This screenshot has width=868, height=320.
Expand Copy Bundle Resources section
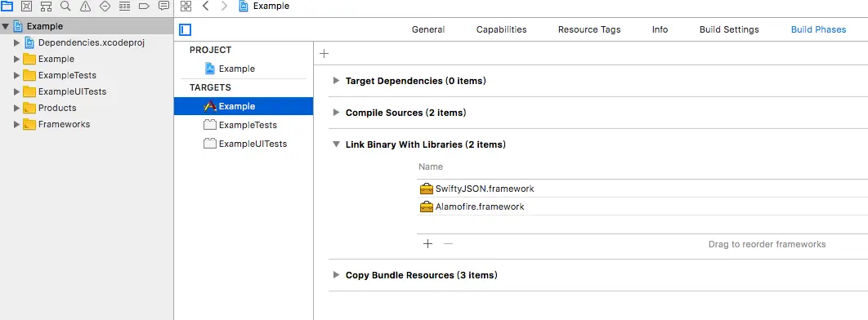pos(335,274)
